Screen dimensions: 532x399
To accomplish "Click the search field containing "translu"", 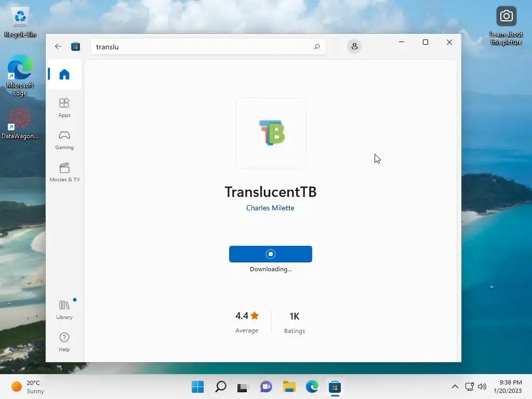I will click(x=208, y=47).
